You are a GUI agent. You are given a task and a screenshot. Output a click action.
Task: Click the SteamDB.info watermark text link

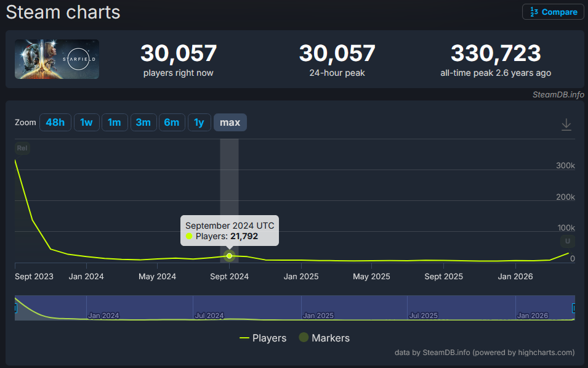tap(558, 95)
